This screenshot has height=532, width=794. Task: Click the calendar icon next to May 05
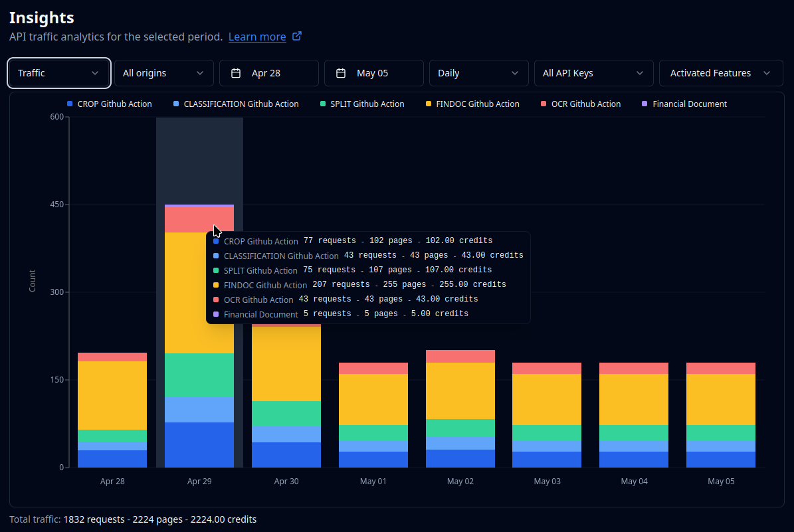point(341,74)
